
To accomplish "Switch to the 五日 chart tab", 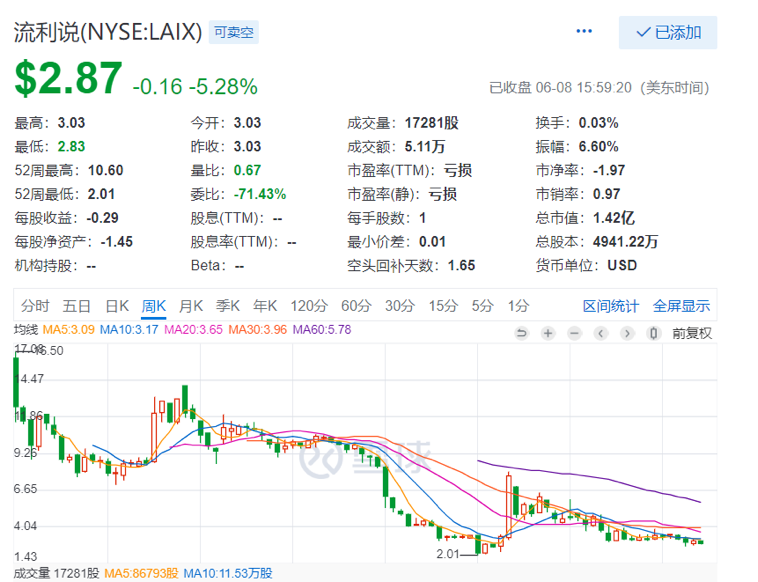I will [77, 306].
